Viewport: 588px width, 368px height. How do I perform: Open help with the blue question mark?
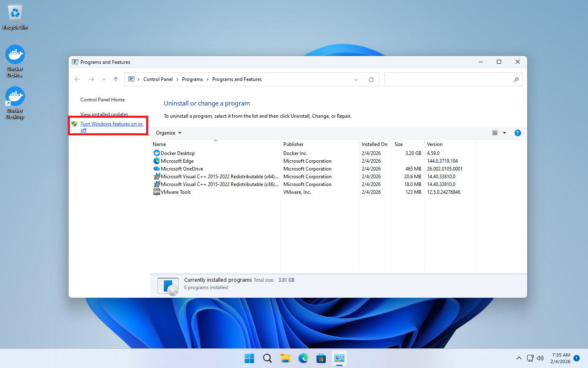point(517,133)
